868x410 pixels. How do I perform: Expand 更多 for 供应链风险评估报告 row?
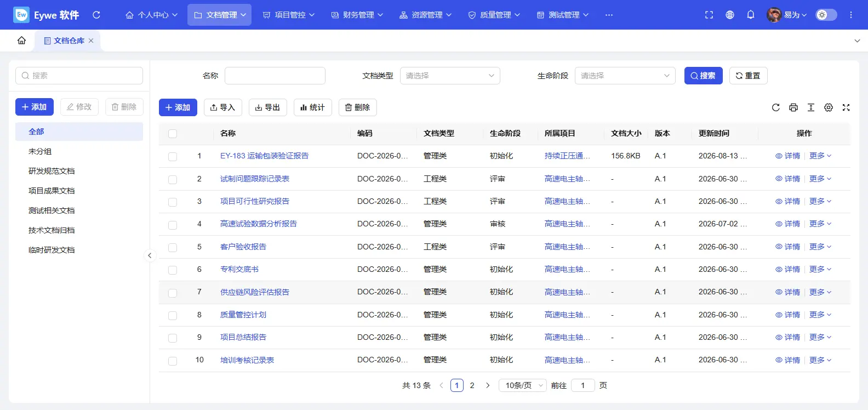coord(820,292)
